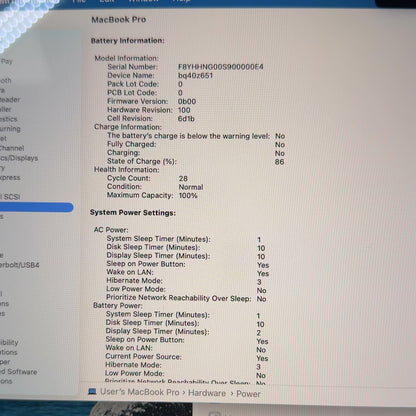Viewport: 416px width, 416px height.
Task: Open the Graphics/Displays sidebar entry
Action: click(19, 158)
